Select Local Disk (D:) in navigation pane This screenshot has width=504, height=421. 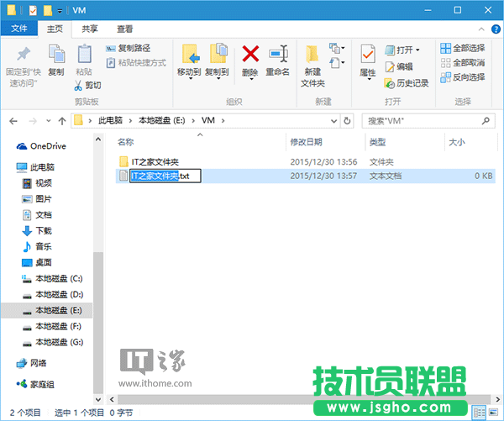pos(53,294)
